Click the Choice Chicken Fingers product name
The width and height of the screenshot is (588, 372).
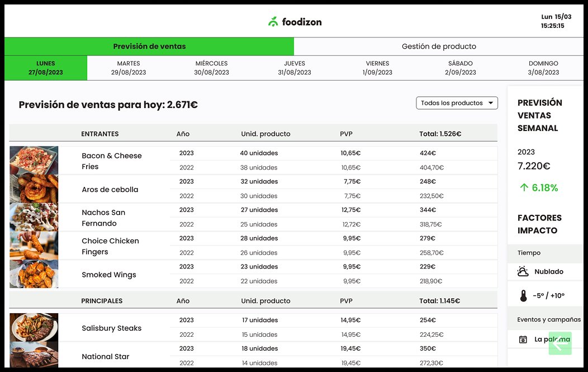click(x=110, y=246)
